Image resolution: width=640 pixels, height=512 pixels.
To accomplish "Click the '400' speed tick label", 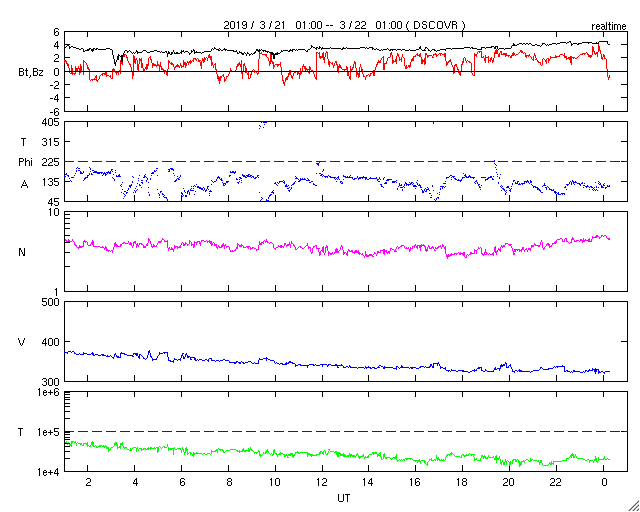I will (51, 342).
